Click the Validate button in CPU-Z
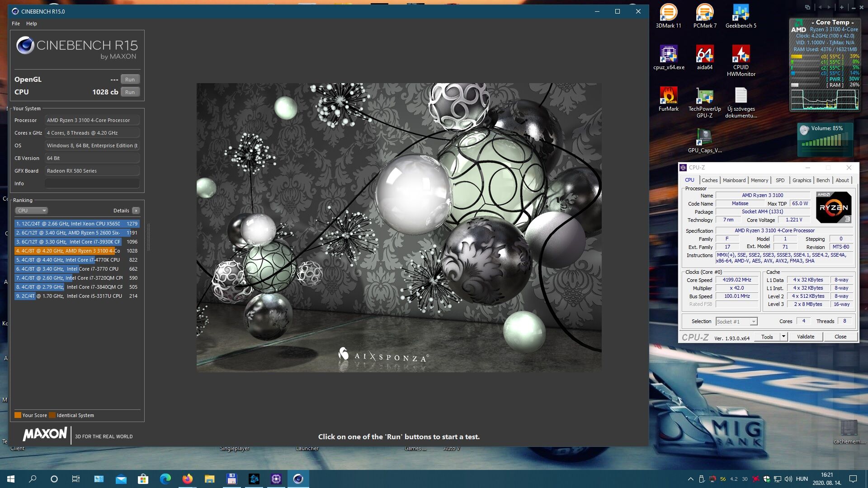The width and height of the screenshot is (868, 488). click(x=806, y=337)
